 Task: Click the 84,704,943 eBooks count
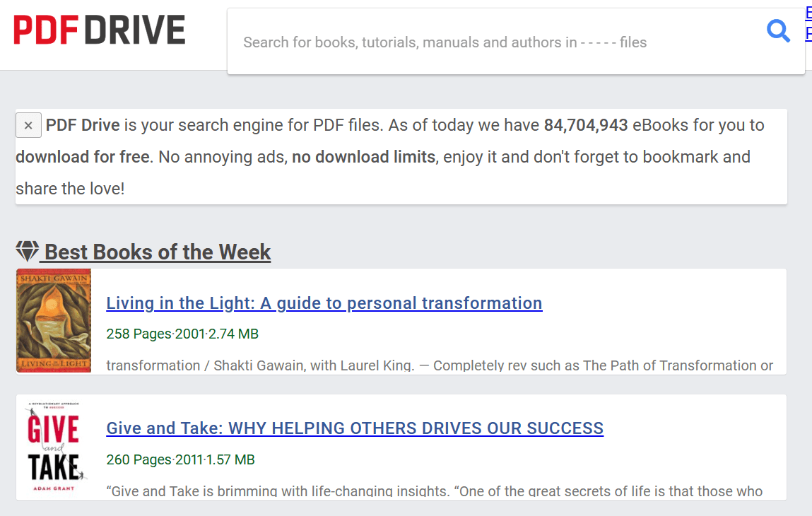[585, 126]
